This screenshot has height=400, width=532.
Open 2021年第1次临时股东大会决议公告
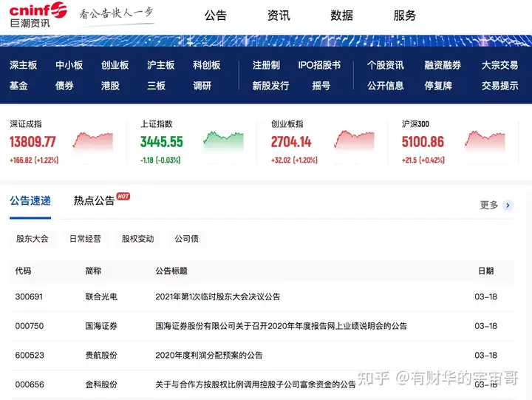tap(218, 296)
